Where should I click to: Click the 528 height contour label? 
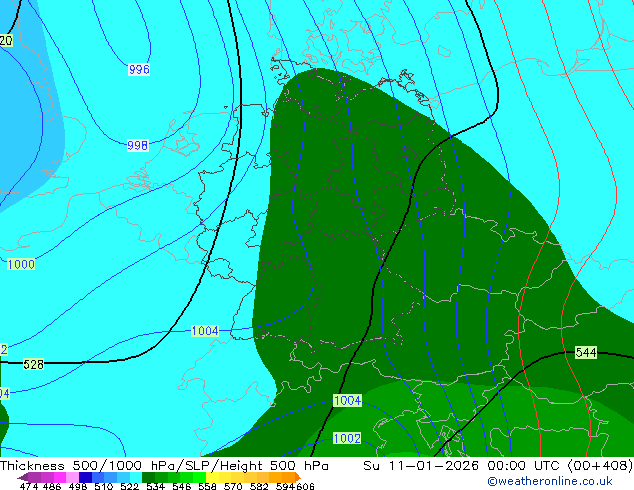[x=33, y=364]
